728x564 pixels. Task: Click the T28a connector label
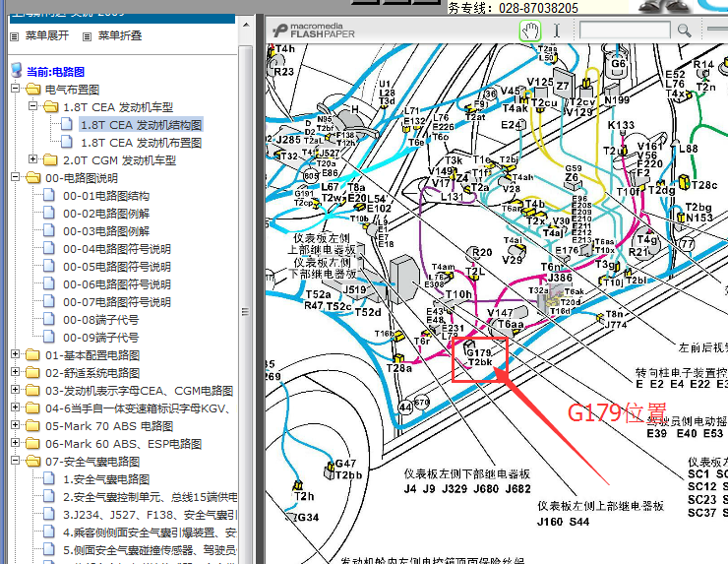(x=399, y=368)
